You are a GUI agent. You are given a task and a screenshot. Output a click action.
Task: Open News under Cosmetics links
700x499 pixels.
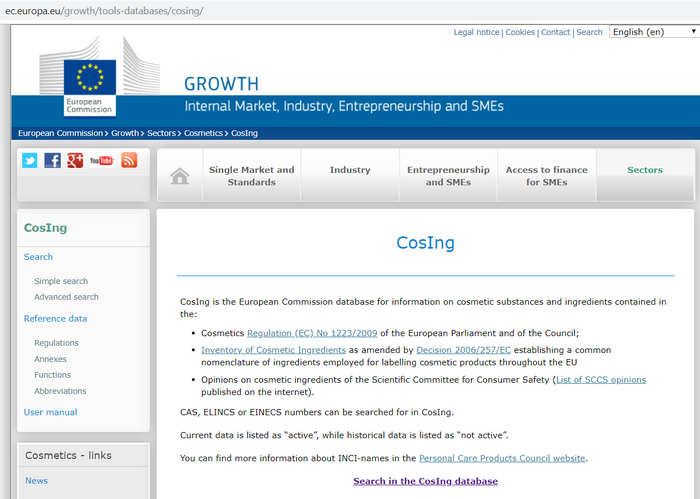pyautogui.click(x=36, y=481)
